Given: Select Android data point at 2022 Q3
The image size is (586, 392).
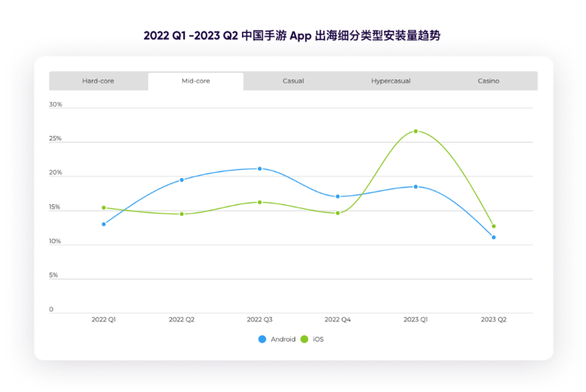Looking at the screenshot, I should [x=260, y=169].
